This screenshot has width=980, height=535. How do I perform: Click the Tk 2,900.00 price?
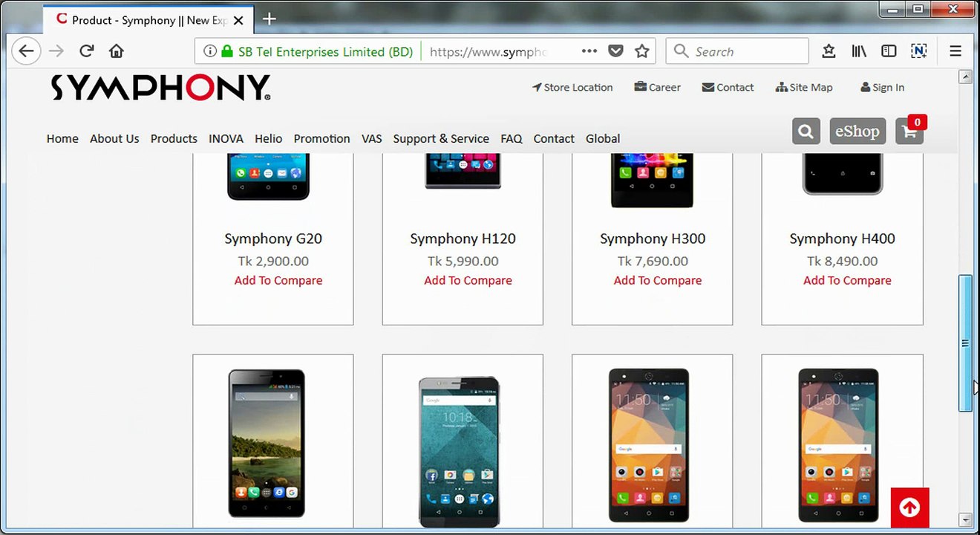[x=273, y=262]
